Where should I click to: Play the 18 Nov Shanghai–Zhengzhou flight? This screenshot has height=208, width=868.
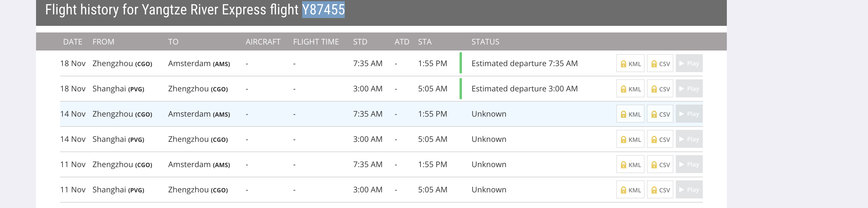[x=689, y=89]
